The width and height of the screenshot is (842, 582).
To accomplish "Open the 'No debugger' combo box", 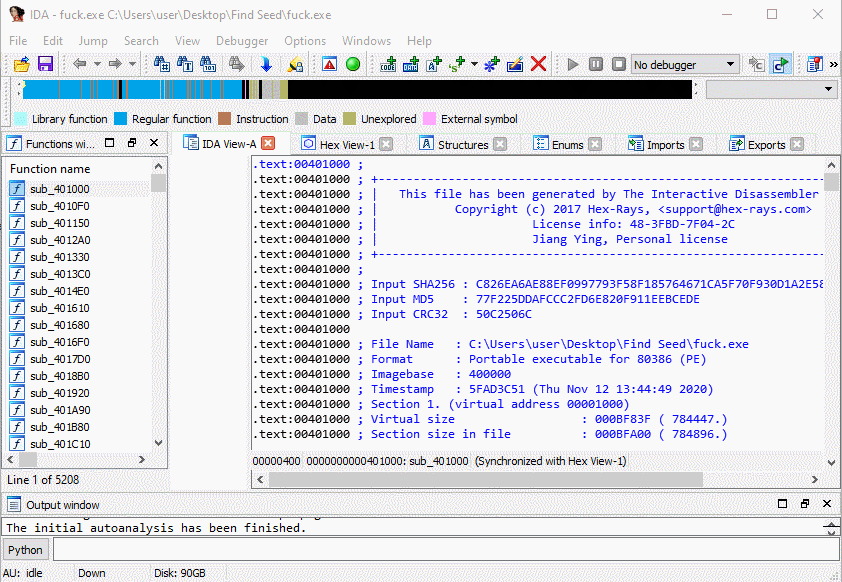I will pos(685,64).
